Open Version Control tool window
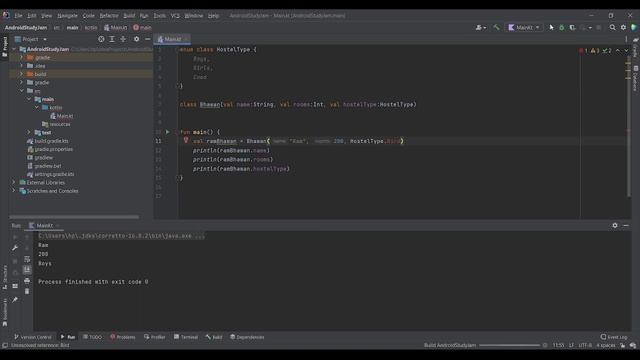The image size is (640, 360). click(x=33, y=337)
